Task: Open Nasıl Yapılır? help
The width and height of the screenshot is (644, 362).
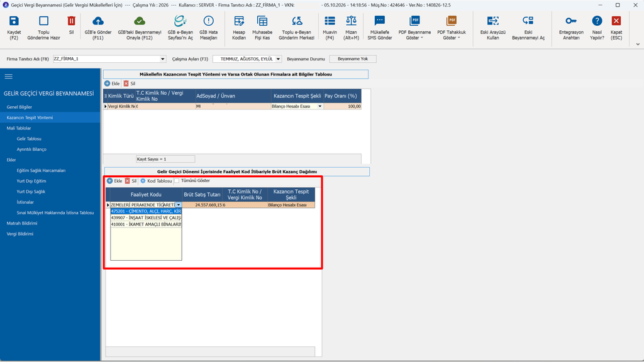Action: click(597, 28)
